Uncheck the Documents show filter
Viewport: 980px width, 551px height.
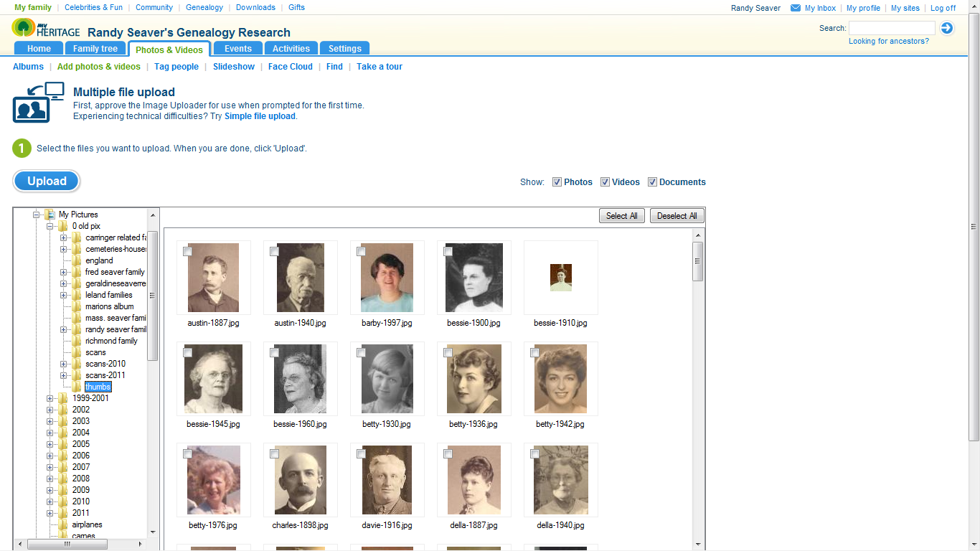[x=652, y=182]
